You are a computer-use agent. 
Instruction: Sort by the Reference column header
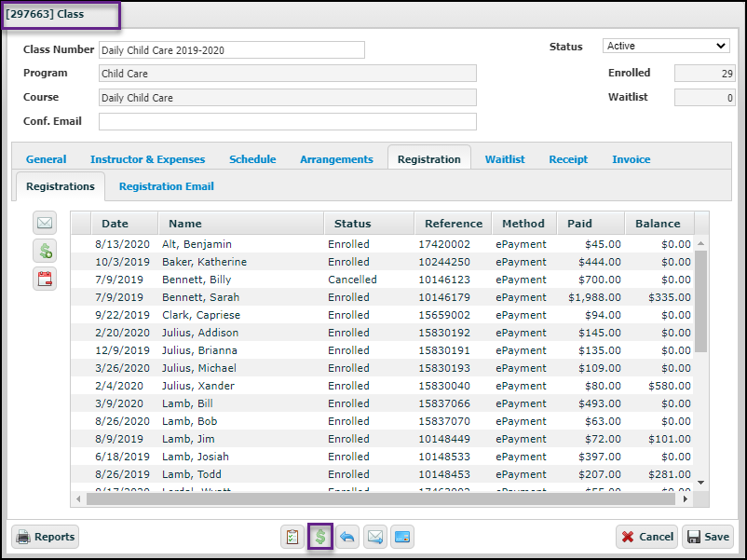click(x=453, y=224)
